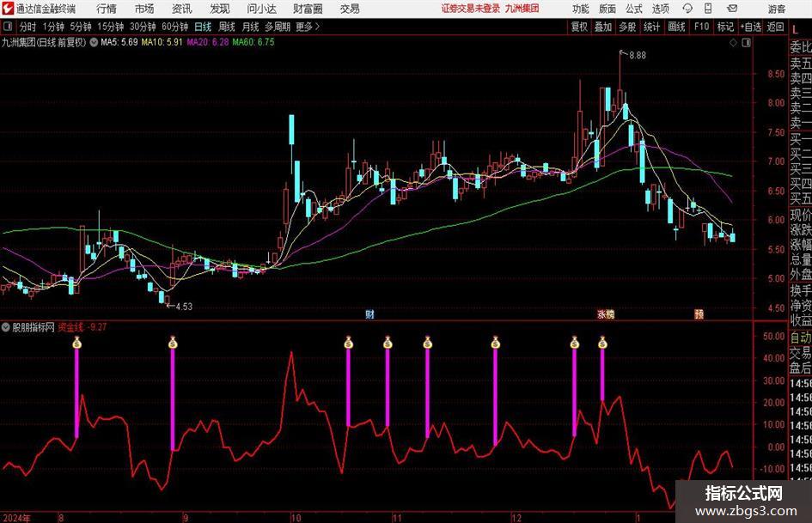Open the mail envelope icon
812x523 pixels.
point(732,9)
